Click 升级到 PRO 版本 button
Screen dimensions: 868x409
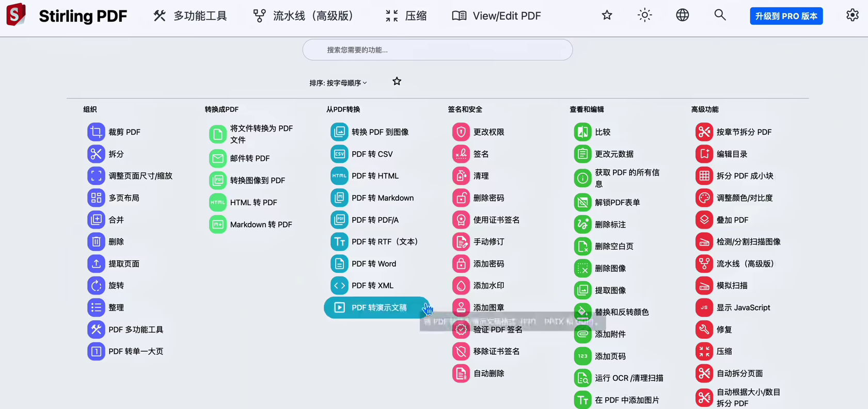pos(786,16)
